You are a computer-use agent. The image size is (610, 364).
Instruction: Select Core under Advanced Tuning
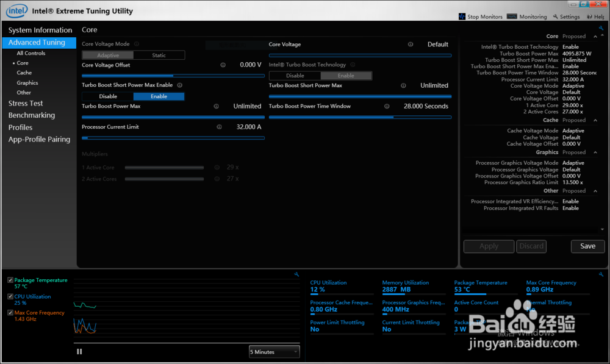point(22,63)
